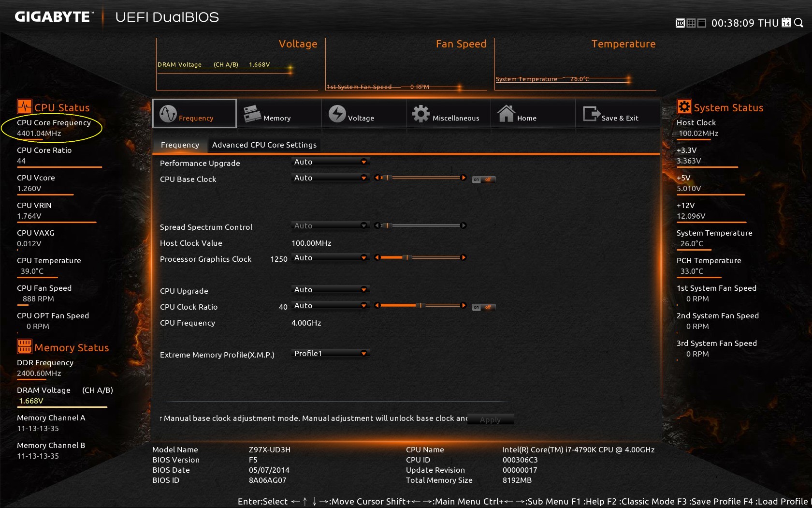Viewport: 812px width, 508px height.
Task: Click the CPU Status pulse icon
Action: click(x=24, y=106)
